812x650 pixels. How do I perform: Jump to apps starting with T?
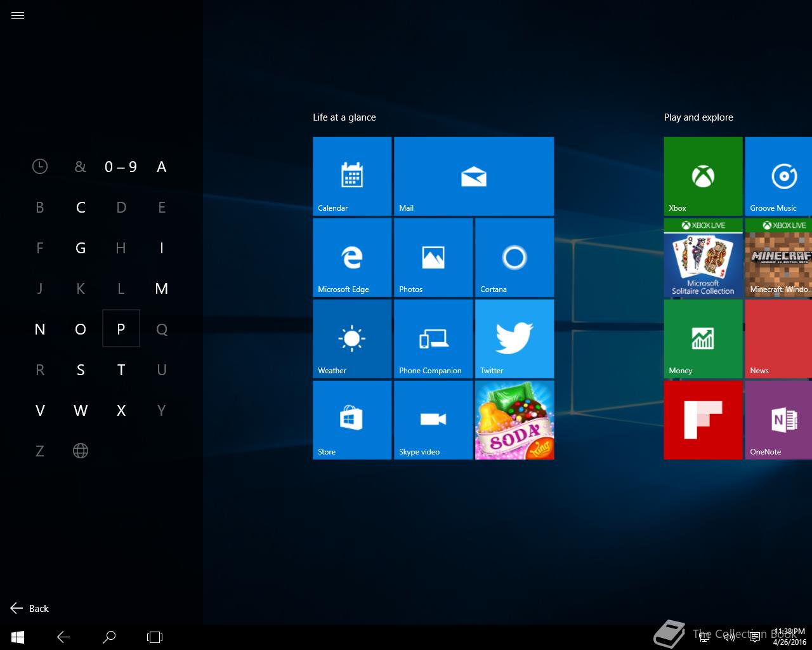tap(121, 370)
